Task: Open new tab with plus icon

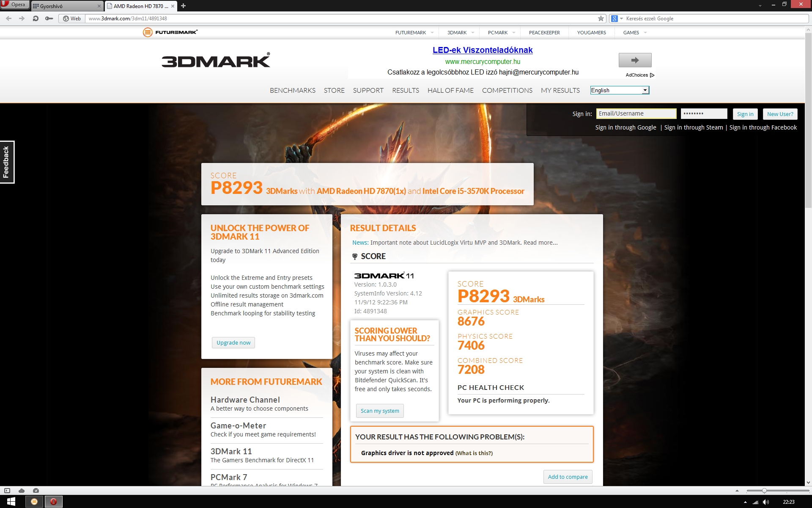Action: coord(183,6)
